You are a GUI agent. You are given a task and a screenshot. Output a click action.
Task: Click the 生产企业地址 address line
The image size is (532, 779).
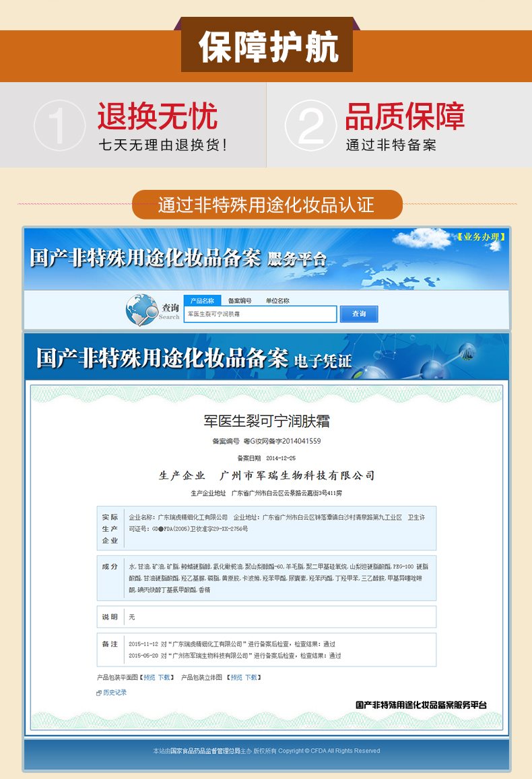click(267, 494)
